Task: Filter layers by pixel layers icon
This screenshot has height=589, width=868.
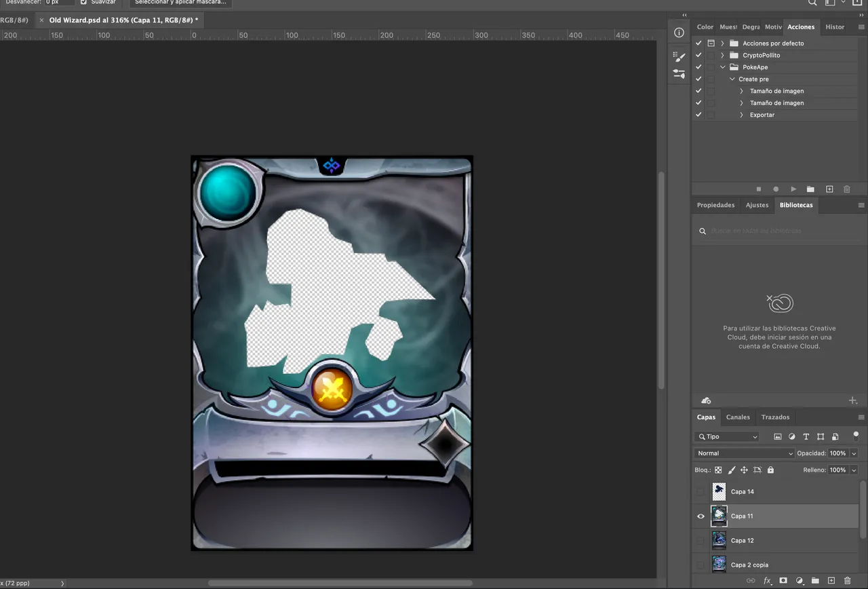Action: [778, 436]
